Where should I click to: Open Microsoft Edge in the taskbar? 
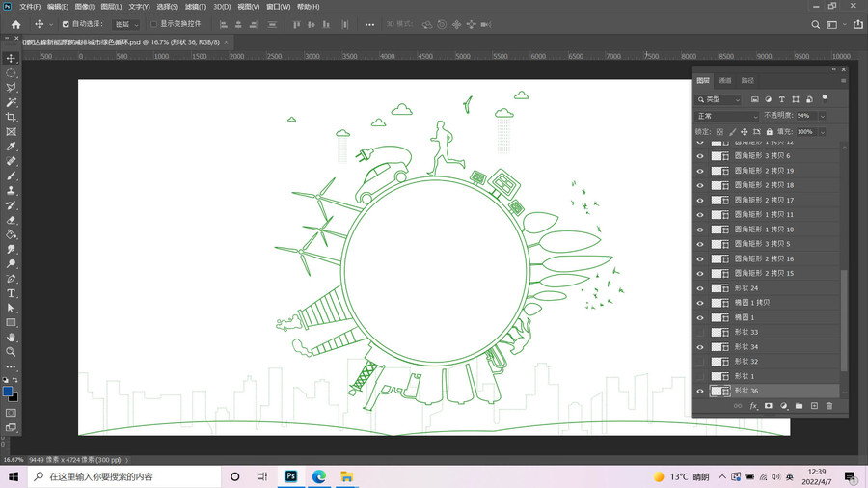click(x=319, y=476)
